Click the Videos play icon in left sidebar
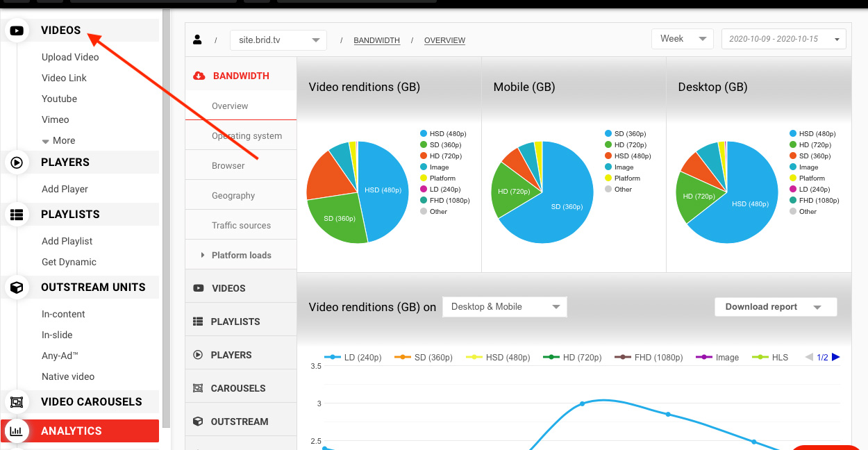The width and height of the screenshot is (868, 450). (17, 31)
